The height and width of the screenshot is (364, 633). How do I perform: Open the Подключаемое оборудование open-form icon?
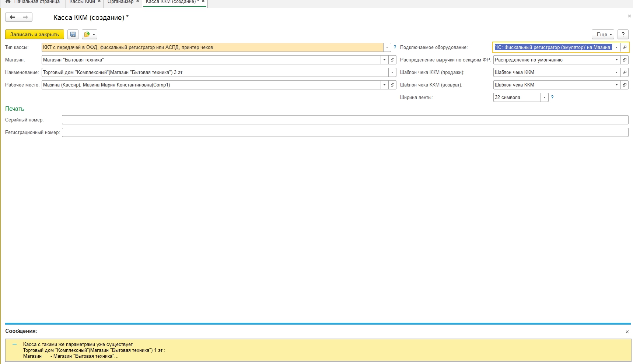625,47
